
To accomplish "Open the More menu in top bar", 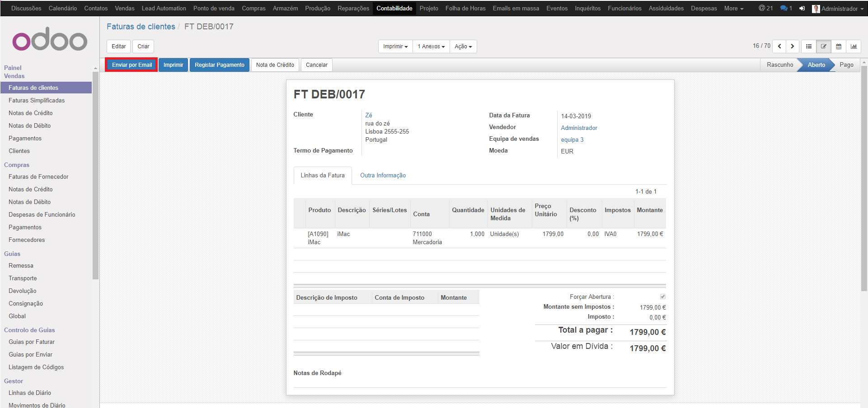I will tap(733, 8).
